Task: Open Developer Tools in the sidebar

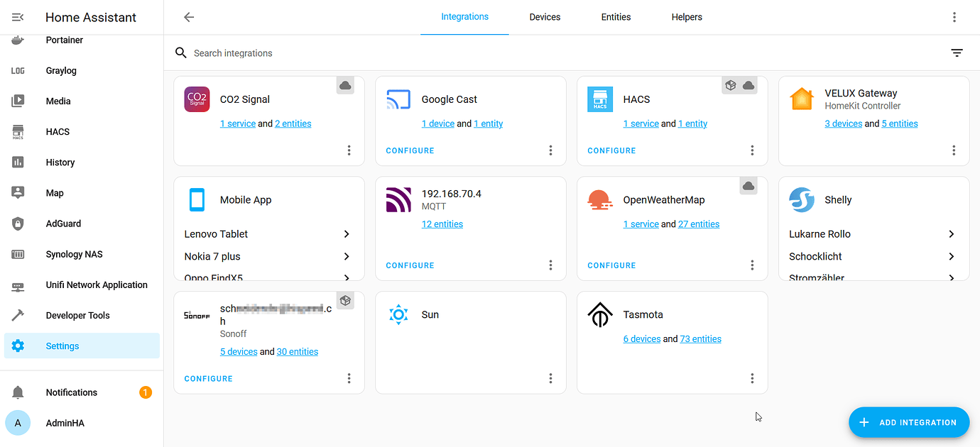Action: (x=75, y=315)
